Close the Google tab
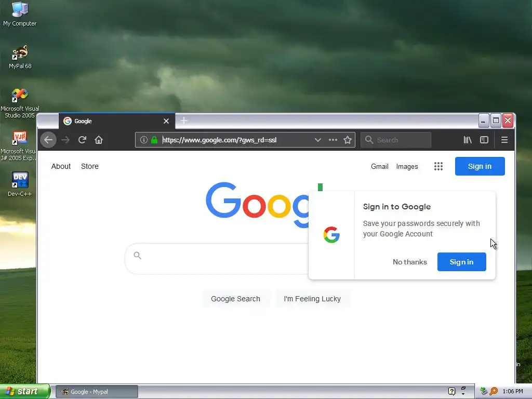 click(166, 121)
